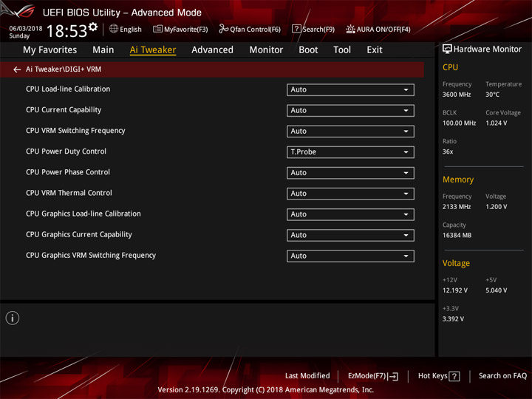Click Last Modified

(307, 376)
